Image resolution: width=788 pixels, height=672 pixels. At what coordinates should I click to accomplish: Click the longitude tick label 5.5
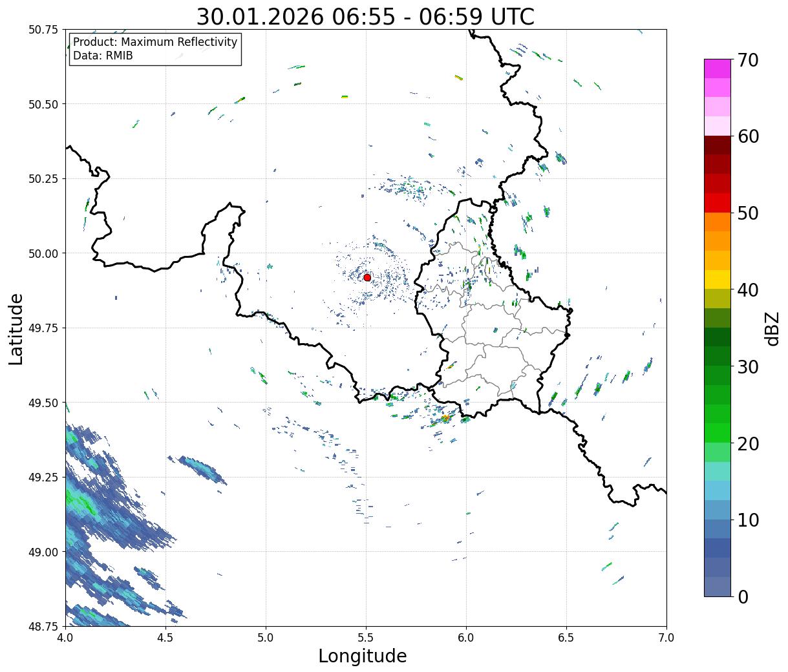pos(366,637)
